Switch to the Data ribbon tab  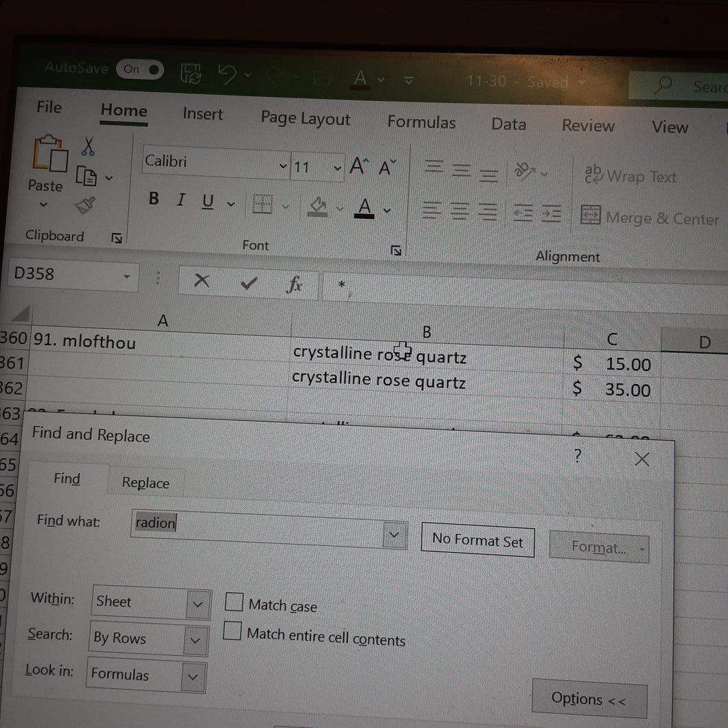coord(508,124)
